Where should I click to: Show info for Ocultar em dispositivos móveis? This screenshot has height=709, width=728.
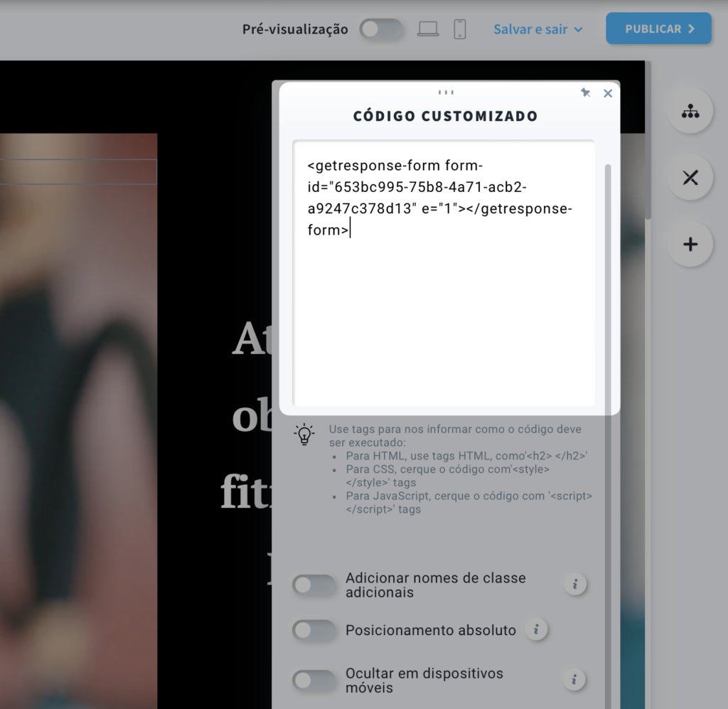point(574,680)
